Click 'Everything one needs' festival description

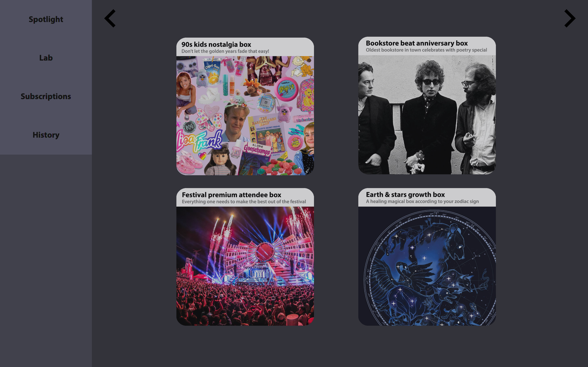[x=244, y=202]
